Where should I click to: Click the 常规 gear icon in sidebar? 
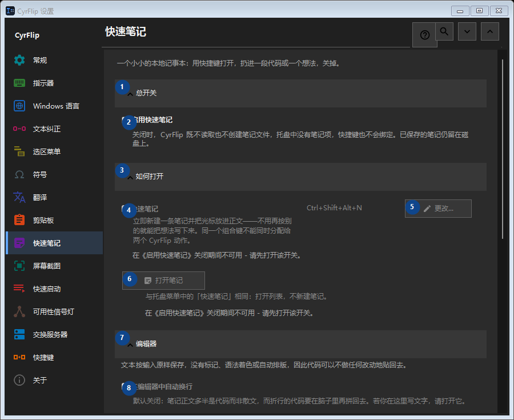(x=19, y=61)
